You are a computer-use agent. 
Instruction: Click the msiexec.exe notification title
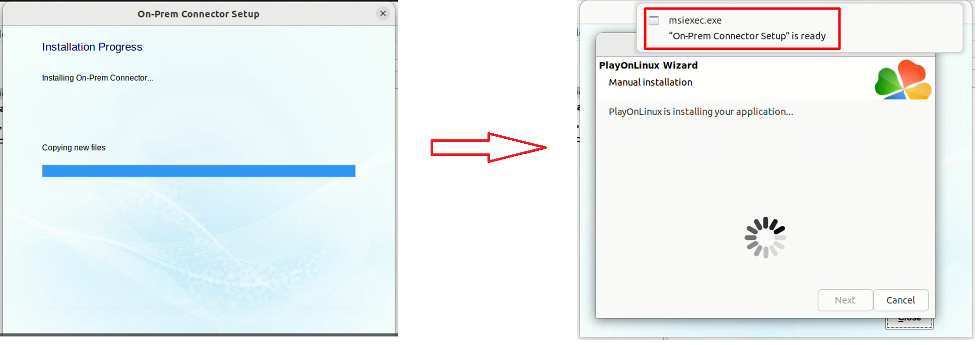[x=695, y=21]
